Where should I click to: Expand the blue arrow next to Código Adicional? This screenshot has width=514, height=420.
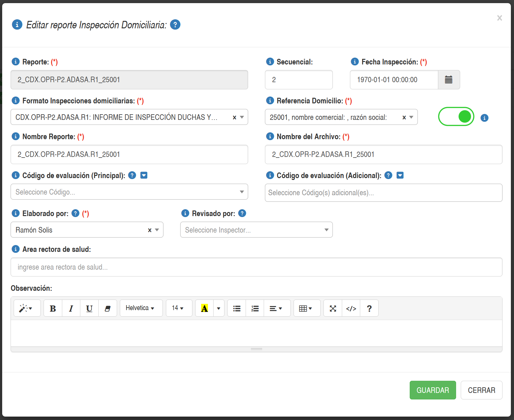click(x=400, y=175)
